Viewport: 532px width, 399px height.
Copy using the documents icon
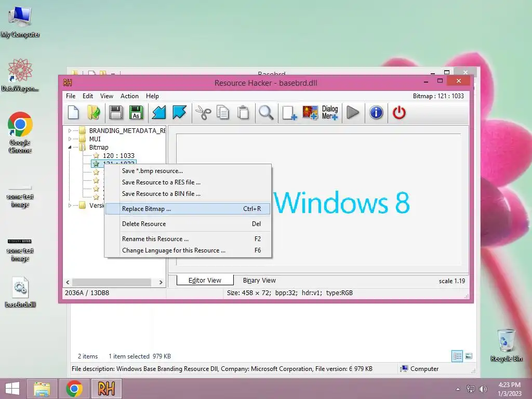pyautogui.click(x=223, y=113)
